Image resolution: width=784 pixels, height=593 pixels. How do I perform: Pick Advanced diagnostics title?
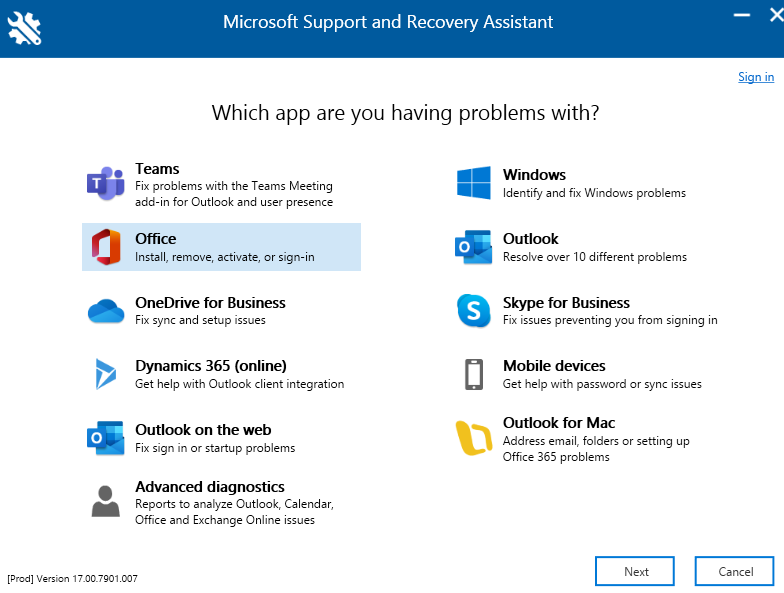[210, 487]
